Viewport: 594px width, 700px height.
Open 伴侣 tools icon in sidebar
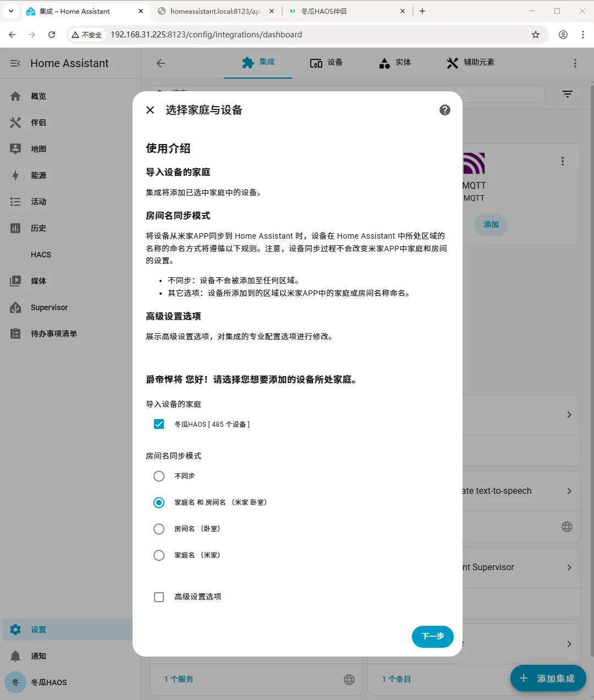point(15,123)
